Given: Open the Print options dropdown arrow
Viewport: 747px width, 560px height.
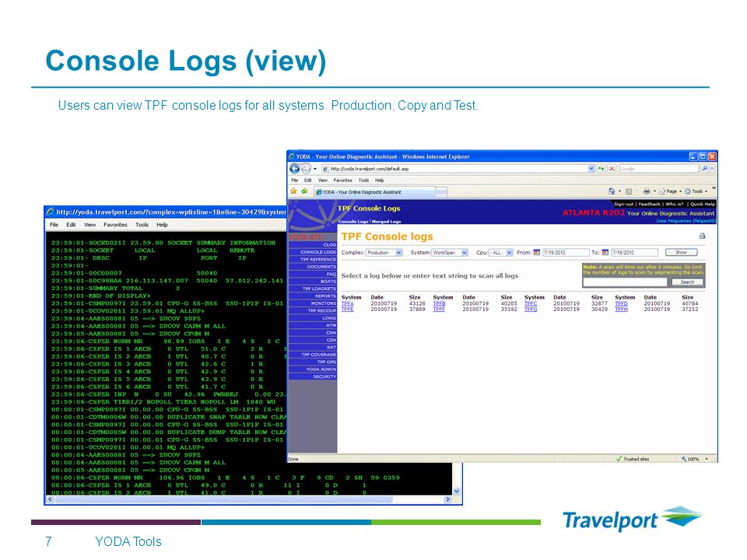Looking at the screenshot, I should 654,191.
